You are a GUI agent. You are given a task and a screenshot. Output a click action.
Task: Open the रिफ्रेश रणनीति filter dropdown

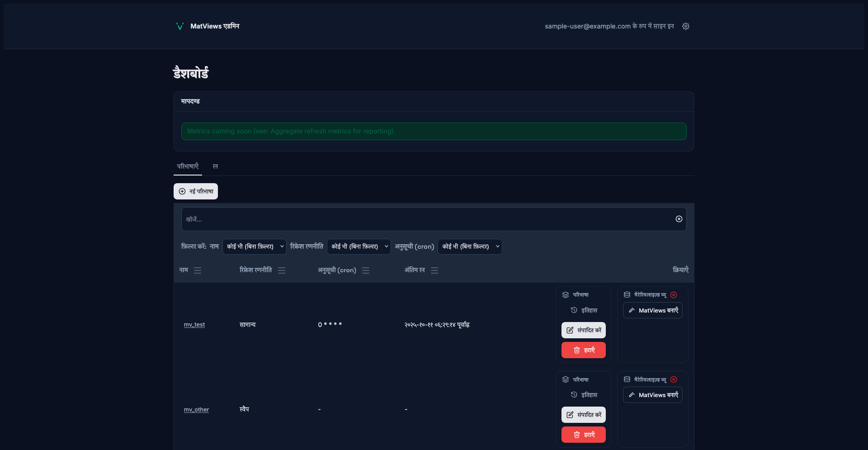pyautogui.click(x=359, y=246)
